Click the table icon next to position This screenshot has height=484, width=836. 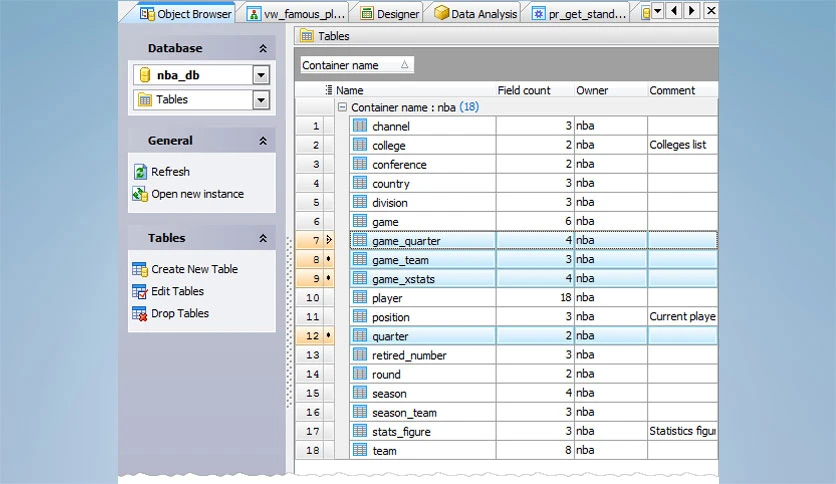point(360,317)
